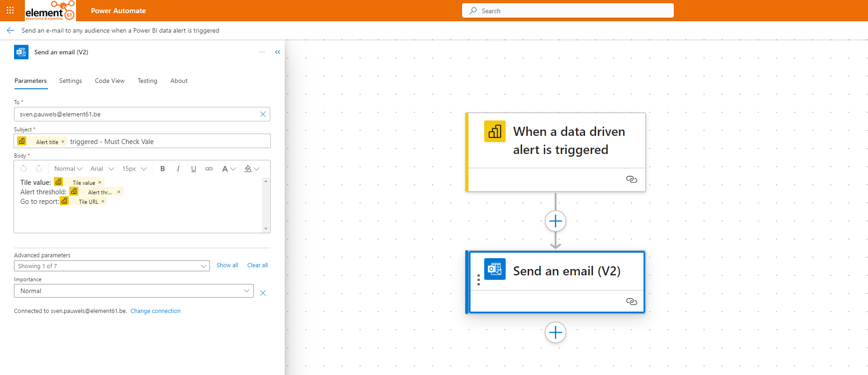The image size is (868, 375).
Task: Remove the Alert threshold token
Action: [x=119, y=192]
